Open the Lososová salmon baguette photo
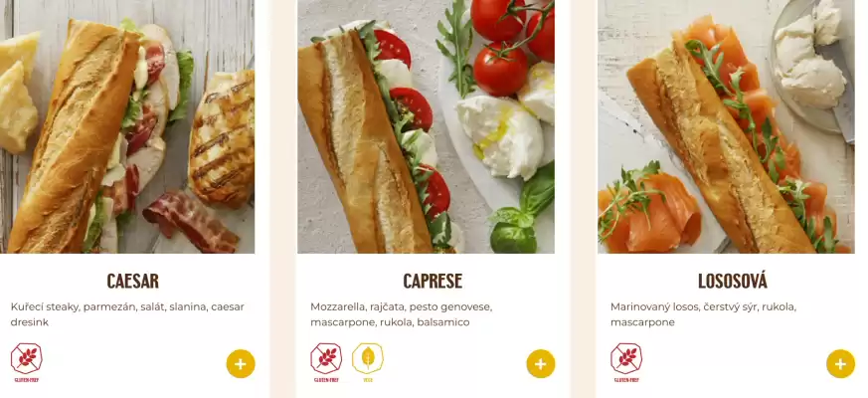The width and height of the screenshot is (868, 398). coord(726,126)
